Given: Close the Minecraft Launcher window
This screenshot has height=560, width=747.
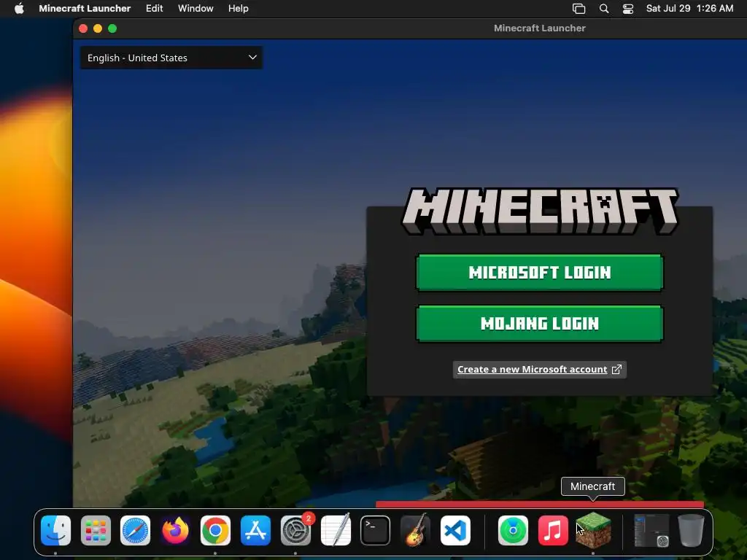Looking at the screenshot, I should (83, 28).
